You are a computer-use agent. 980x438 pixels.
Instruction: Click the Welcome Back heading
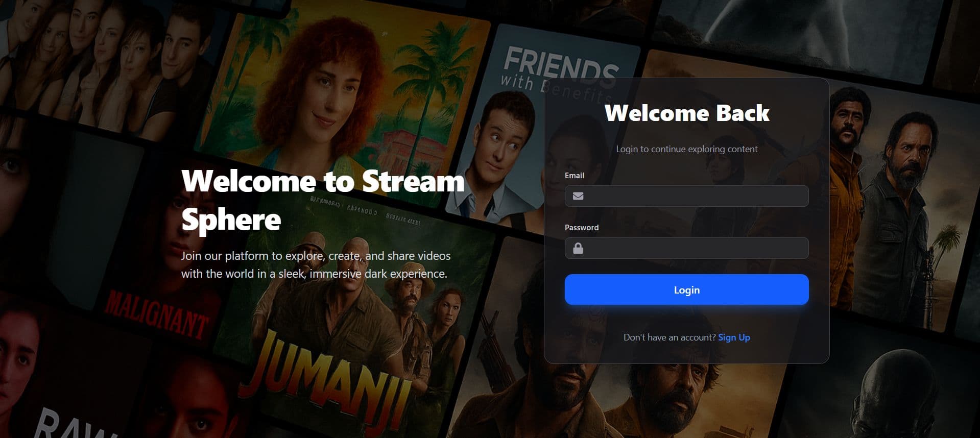(686, 113)
